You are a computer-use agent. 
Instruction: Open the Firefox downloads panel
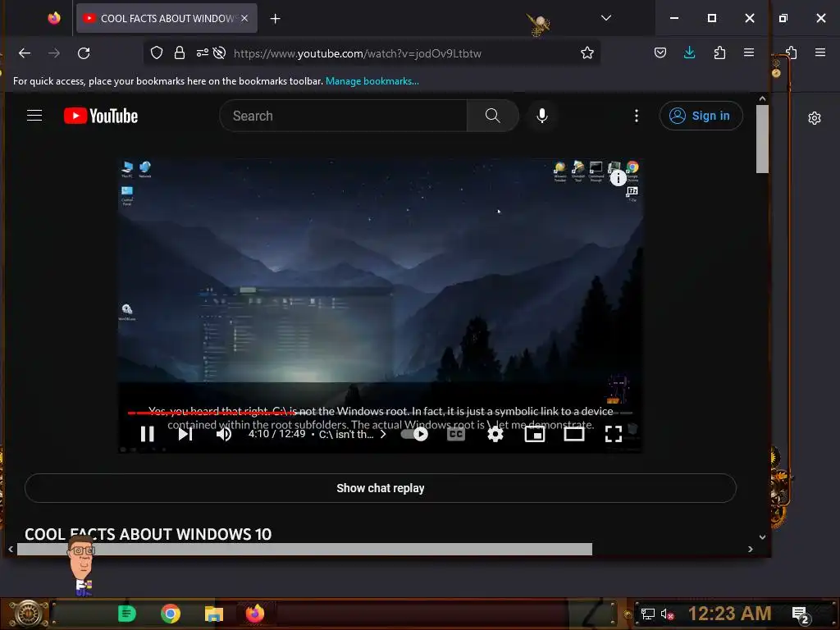689,52
